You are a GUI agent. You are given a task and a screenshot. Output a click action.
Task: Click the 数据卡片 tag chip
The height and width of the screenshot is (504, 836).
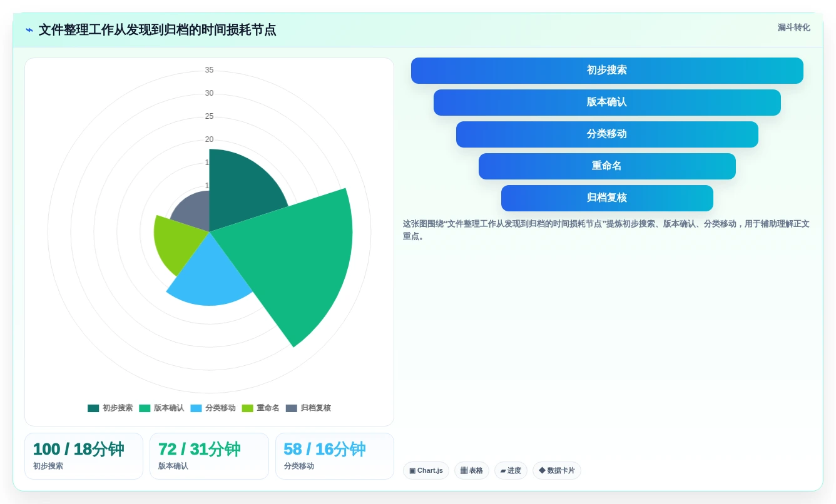coord(557,471)
